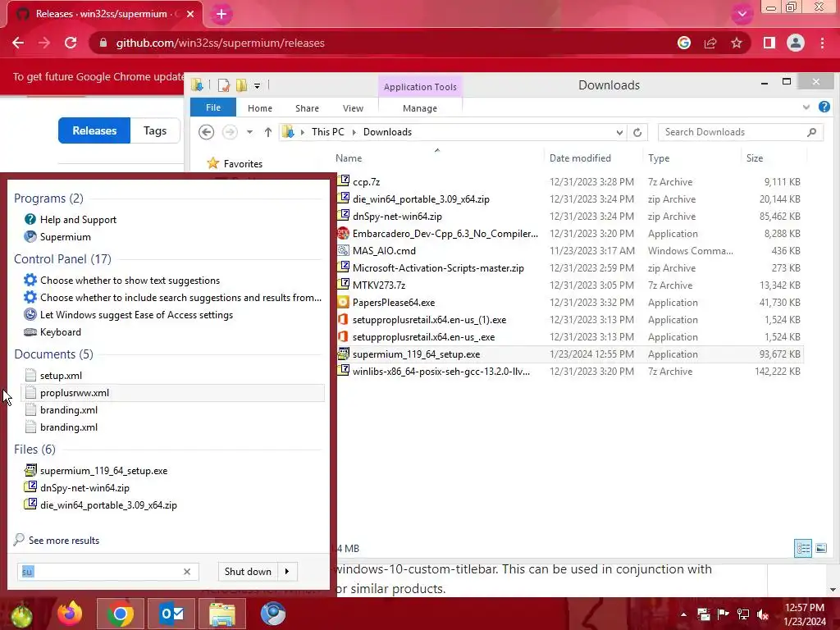Select Embarcadero_Dev-Cpp installer file
This screenshot has width=840, height=630.
point(445,234)
